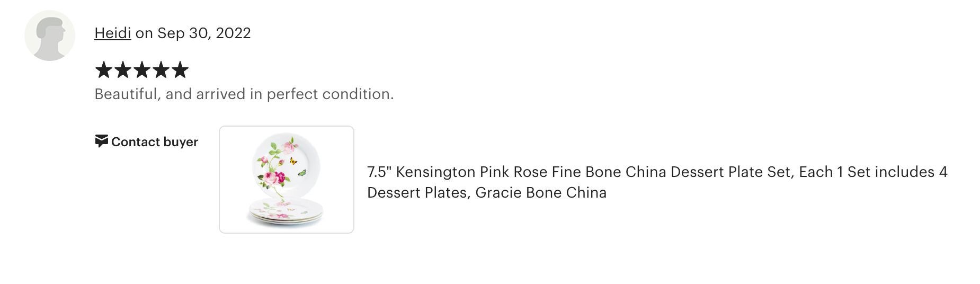
Task: Click the review text about perfect condition
Action: (x=244, y=94)
